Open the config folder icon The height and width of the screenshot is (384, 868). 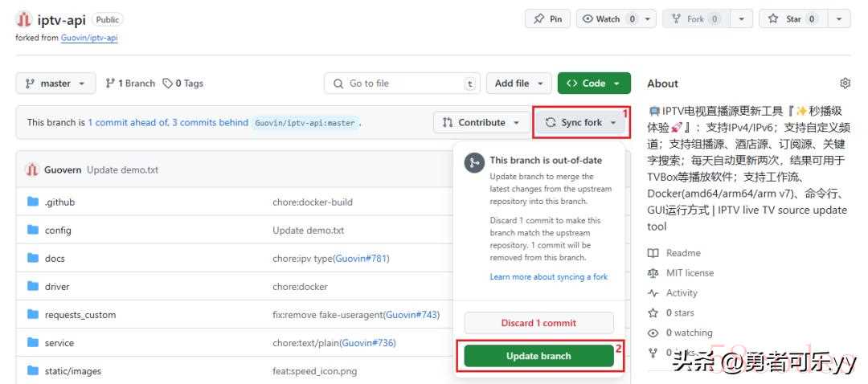click(33, 230)
